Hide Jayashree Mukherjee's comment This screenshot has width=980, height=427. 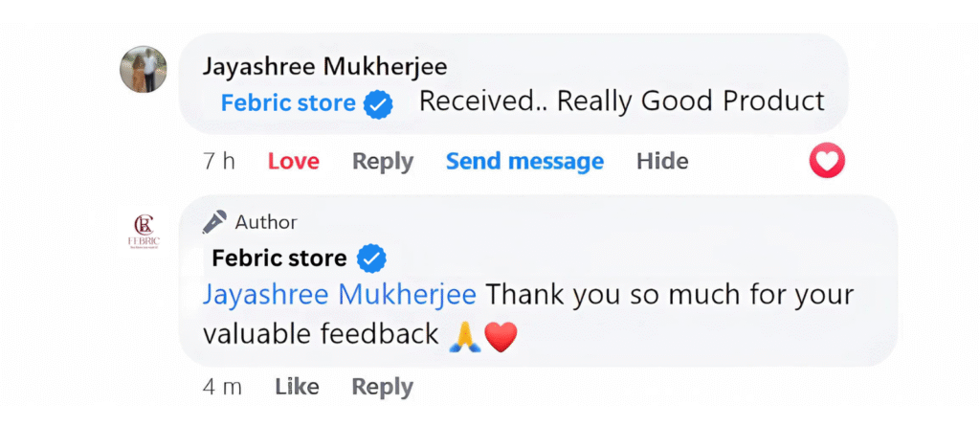(662, 162)
